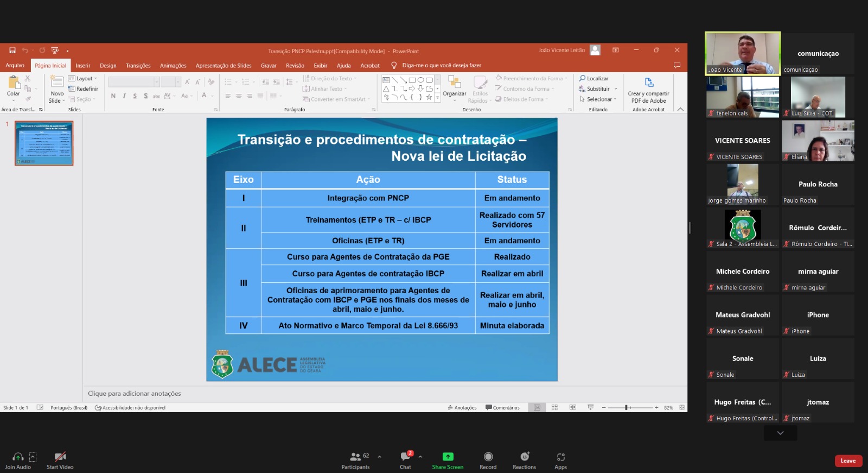The width and height of the screenshot is (868, 473).
Task: Open the Organizar arrange tool
Action: (x=454, y=83)
